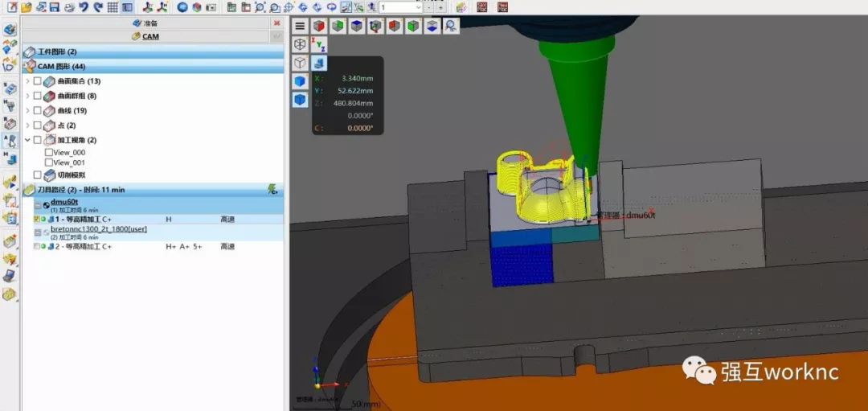Open the toolbar combo box showing 1
The width and height of the screenshot is (868, 411).
click(x=401, y=7)
